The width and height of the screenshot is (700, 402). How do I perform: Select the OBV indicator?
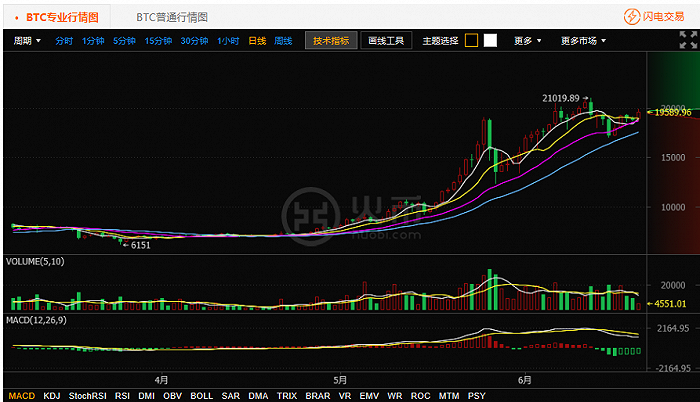(x=172, y=396)
